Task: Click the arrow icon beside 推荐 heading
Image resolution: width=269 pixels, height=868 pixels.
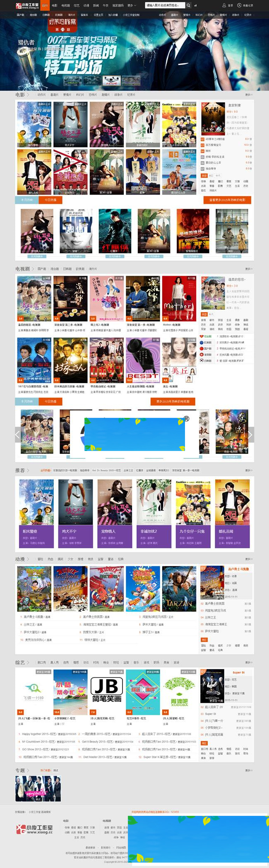Action: click(x=28, y=470)
